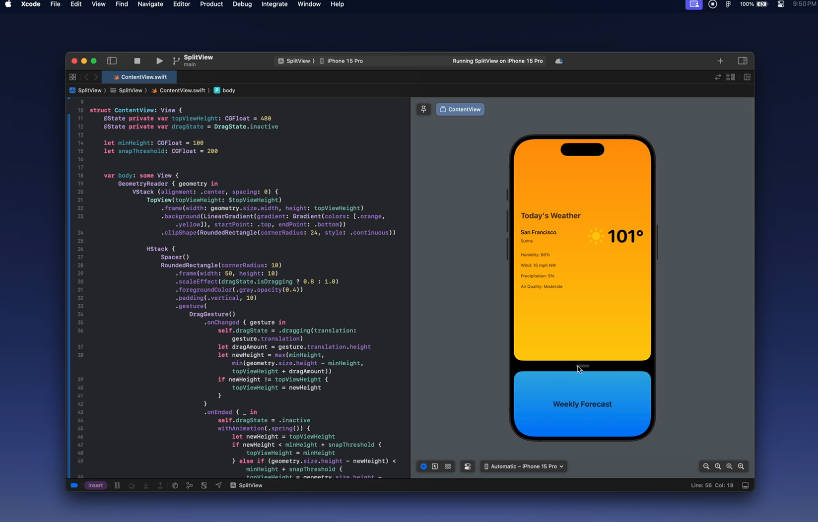Open environment overrides icon

tap(204, 485)
